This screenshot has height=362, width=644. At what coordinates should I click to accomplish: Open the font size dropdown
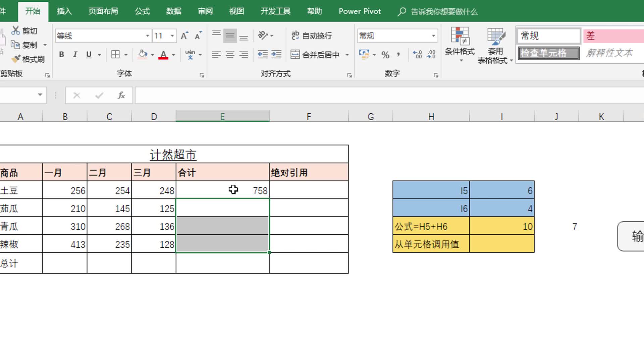[x=172, y=36]
